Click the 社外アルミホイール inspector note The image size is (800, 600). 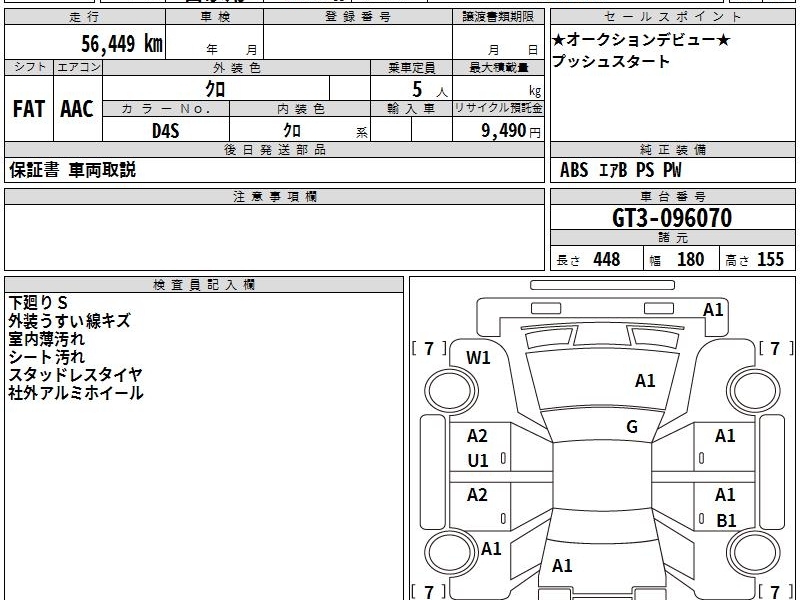tap(76, 393)
